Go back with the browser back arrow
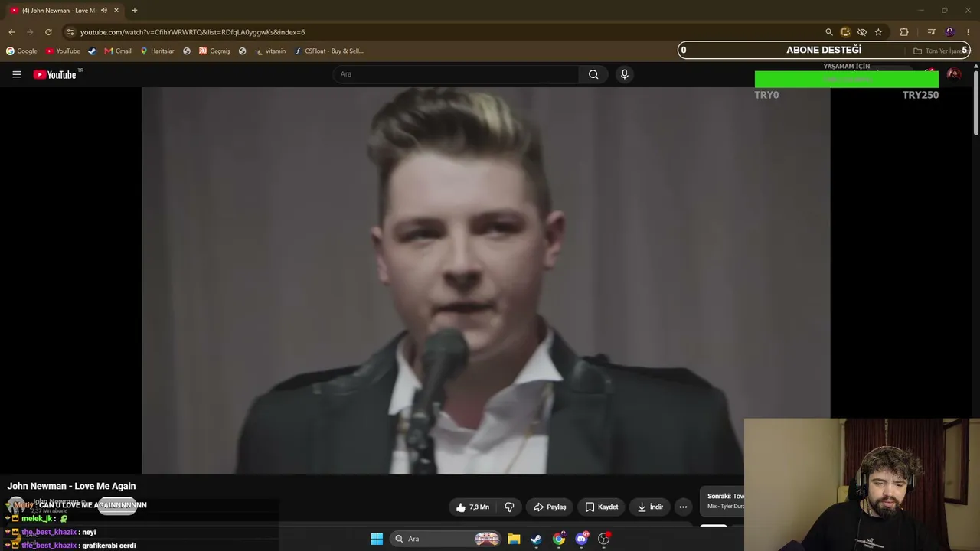Screen dimensions: 980x551 [x=11, y=32]
